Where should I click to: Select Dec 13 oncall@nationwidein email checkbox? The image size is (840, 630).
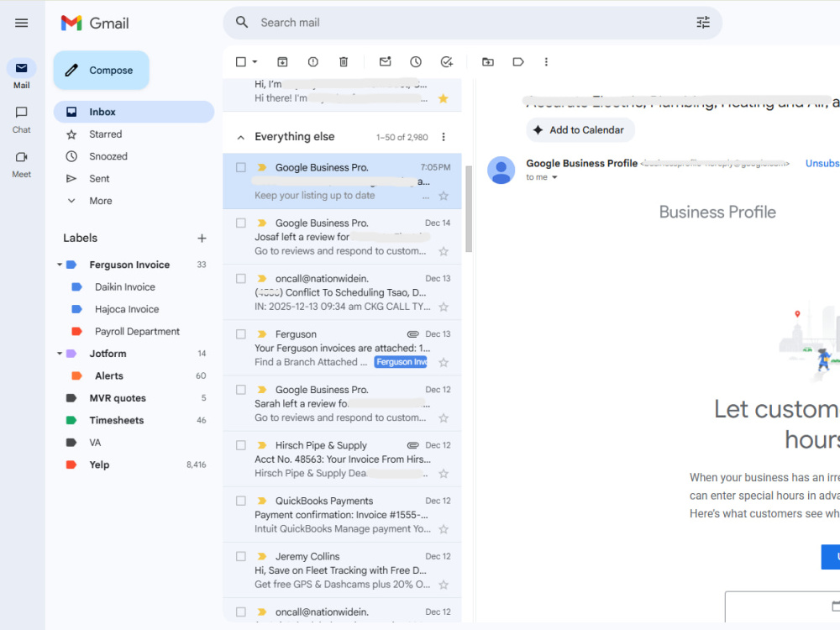[241, 279]
